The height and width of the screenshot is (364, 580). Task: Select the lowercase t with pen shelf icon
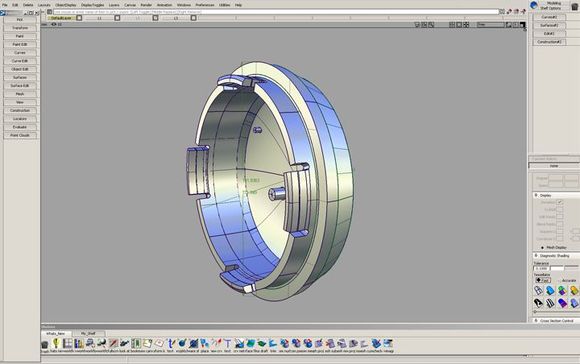[x=171, y=344]
